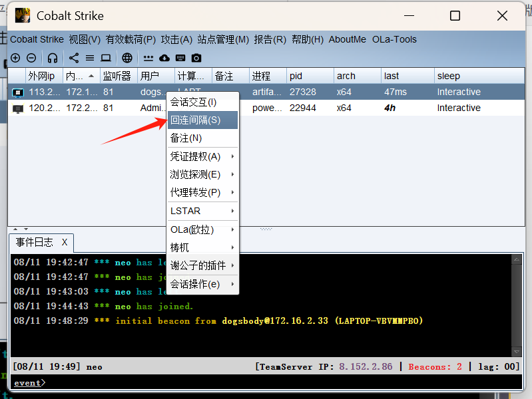Click the split pane collapse-up arrow
Screen dimensions: 532x399
15,229
